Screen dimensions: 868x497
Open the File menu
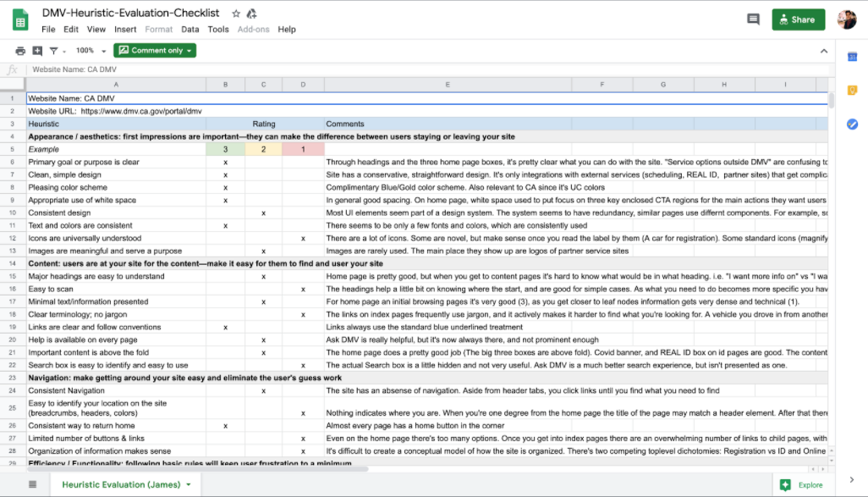49,30
